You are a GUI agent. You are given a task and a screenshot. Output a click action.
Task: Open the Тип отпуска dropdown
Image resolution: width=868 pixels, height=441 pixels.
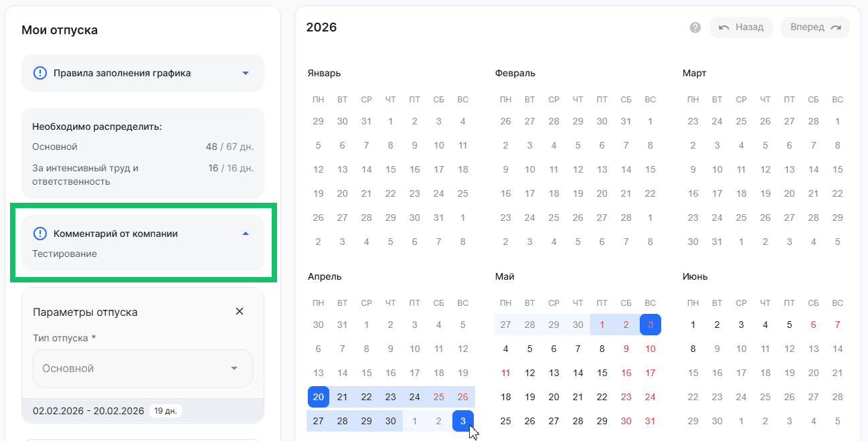tap(143, 368)
